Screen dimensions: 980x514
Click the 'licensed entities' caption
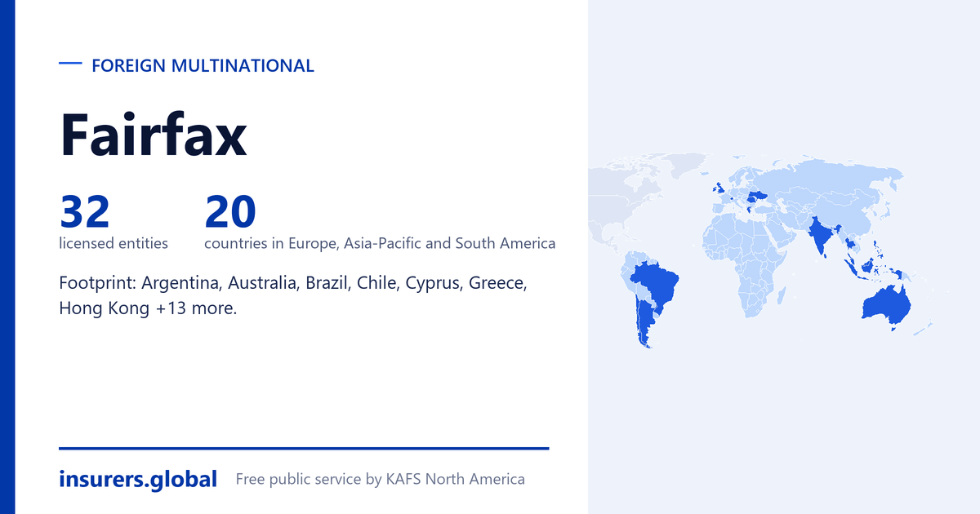pos(114,243)
